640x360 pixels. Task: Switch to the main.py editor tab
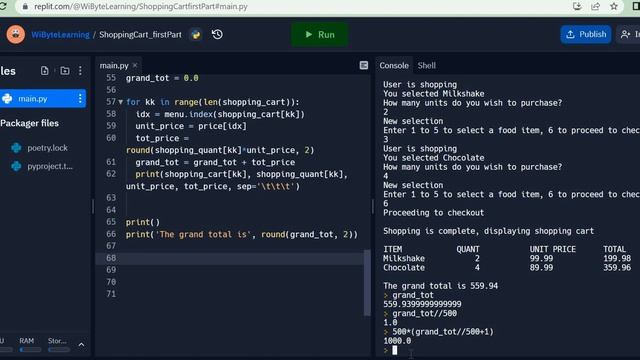pos(114,65)
